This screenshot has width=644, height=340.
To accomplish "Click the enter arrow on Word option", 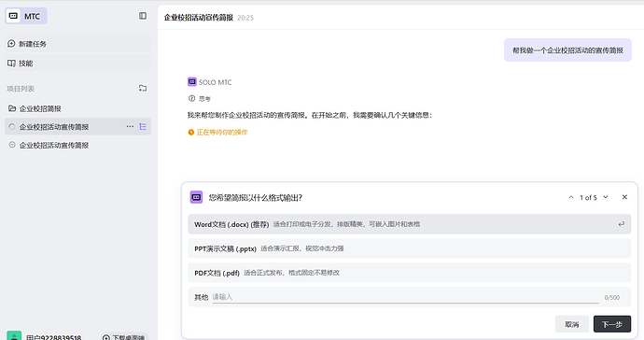I will pyautogui.click(x=621, y=224).
